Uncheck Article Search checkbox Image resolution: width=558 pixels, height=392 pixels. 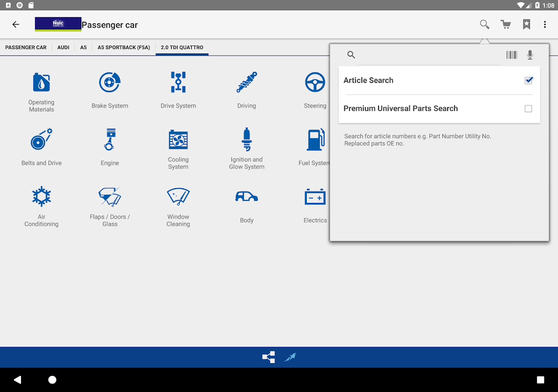tap(529, 80)
